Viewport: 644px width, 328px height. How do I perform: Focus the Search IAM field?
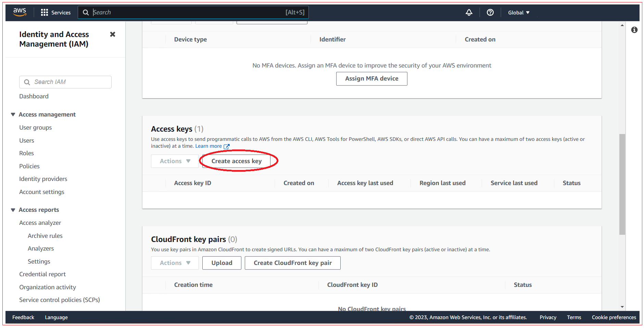pyautogui.click(x=65, y=82)
